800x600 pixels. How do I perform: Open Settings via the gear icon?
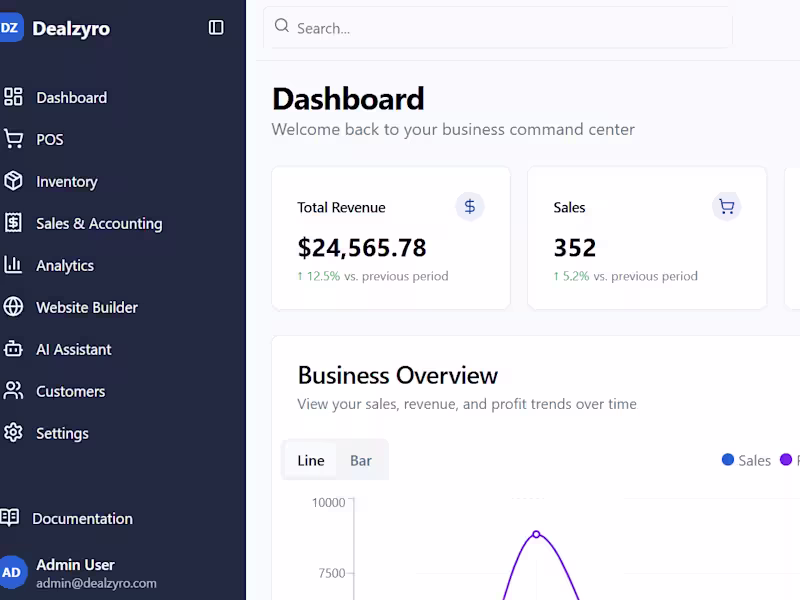point(14,433)
